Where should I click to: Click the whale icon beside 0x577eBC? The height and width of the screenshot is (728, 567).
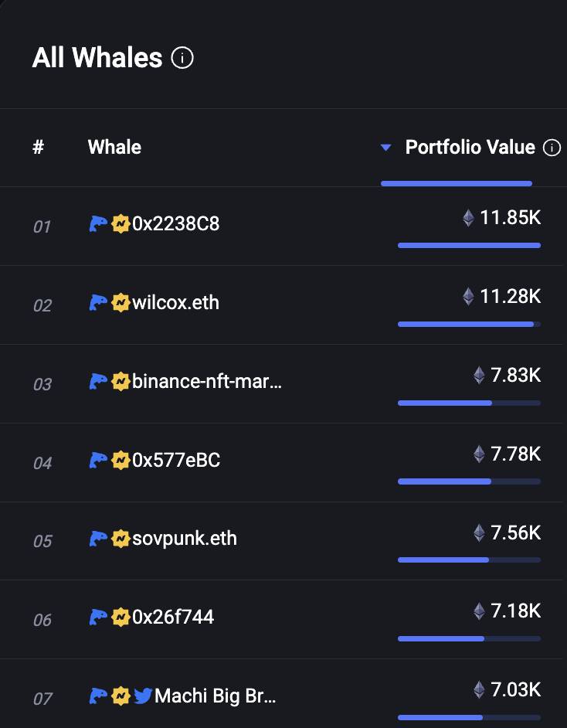(98, 460)
